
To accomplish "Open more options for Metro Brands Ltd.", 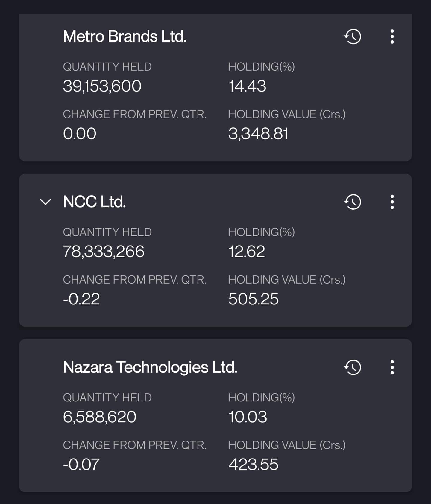I will [392, 36].
